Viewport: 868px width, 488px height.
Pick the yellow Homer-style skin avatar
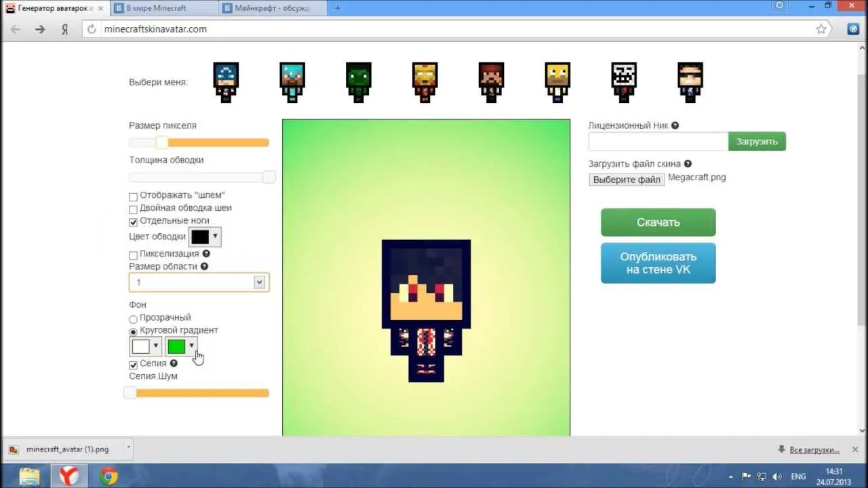557,82
